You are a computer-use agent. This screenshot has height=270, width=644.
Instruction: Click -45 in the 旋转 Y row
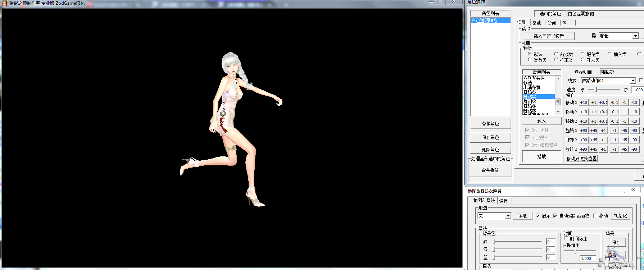[x=624, y=140]
